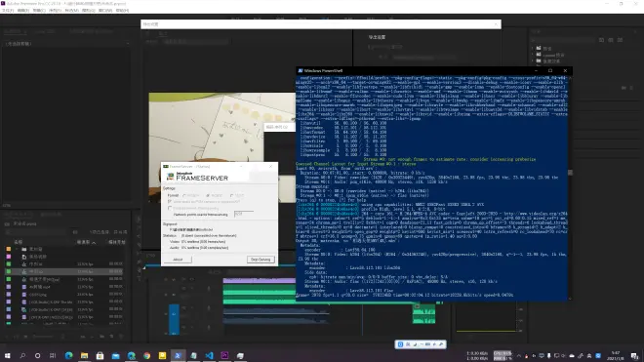Click the network port input field in FrameServer
This screenshot has width=644, height=362.
click(x=243, y=214)
